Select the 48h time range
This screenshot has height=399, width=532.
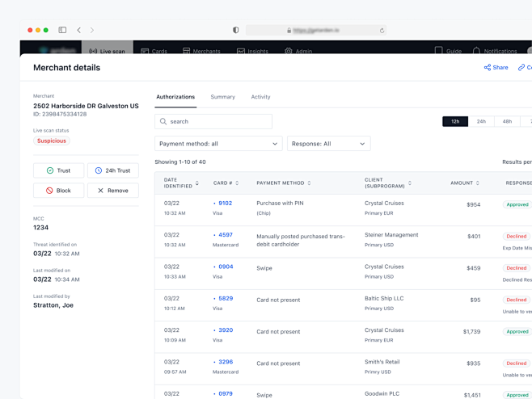[x=507, y=121]
